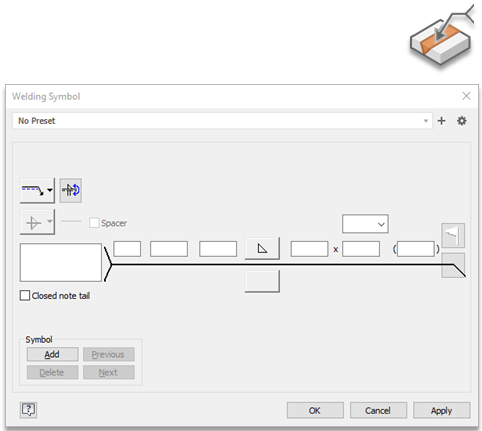Viewport: 482px width, 431px height.
Task: Click the swap arrow side icon
Action: coord(71,190)
